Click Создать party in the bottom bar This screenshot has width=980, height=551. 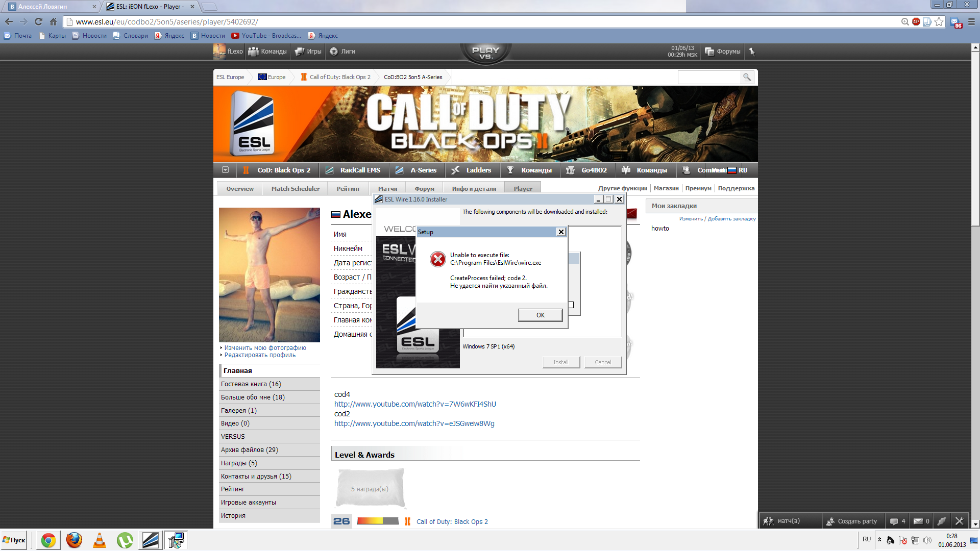pos(851,521)
